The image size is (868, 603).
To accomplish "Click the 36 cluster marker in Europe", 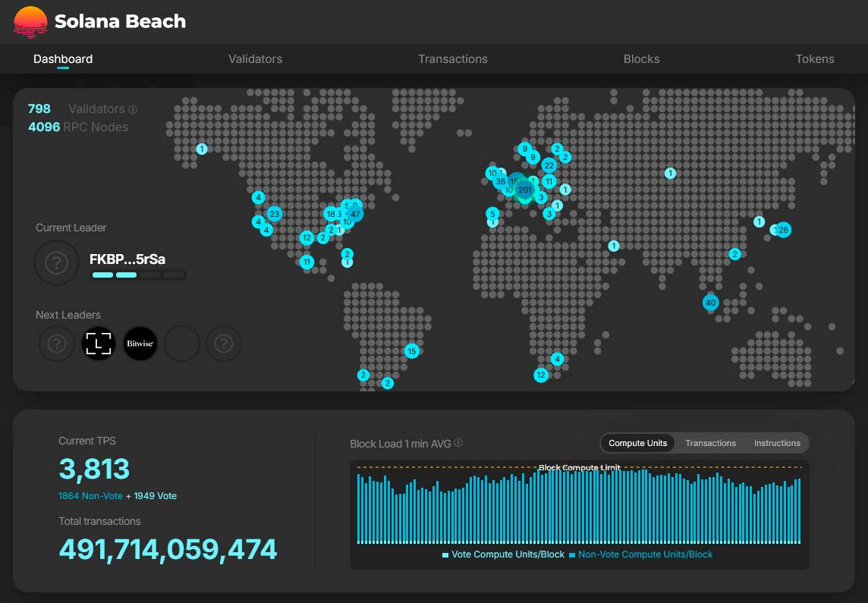I will point(501,181).
